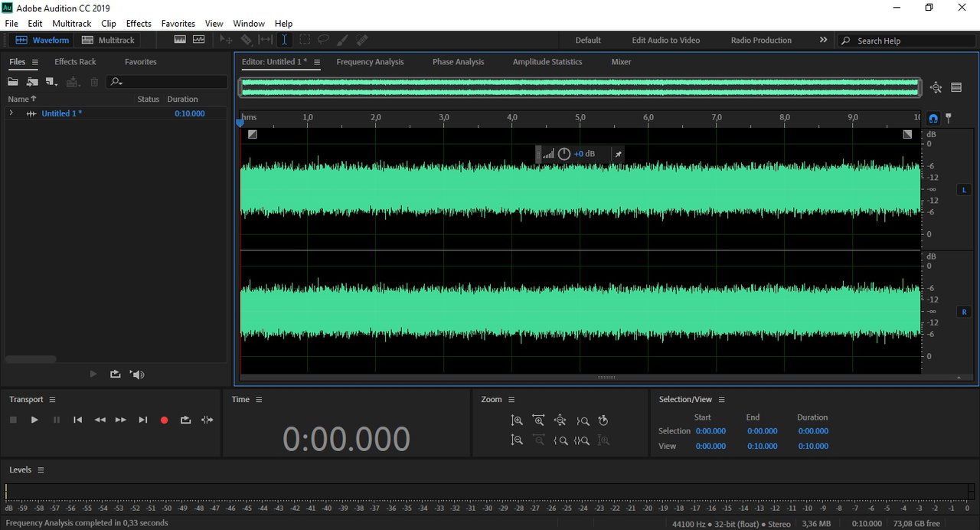Select the Razor tool
The width and height of the screenshot is (980, 530).
(246, 40)
